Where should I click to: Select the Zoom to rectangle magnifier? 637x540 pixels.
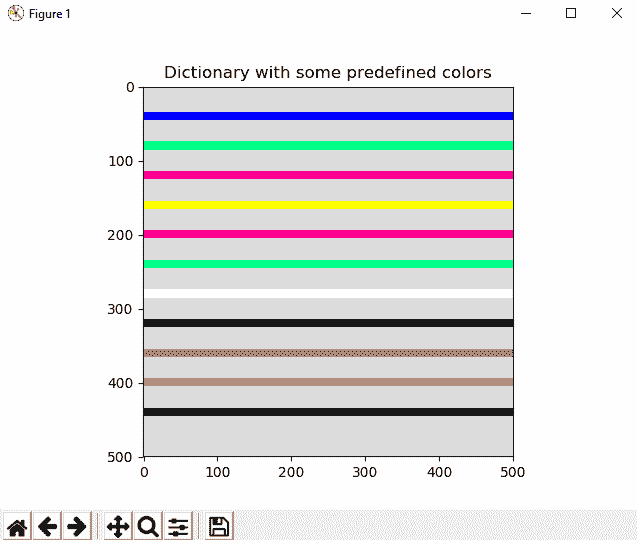coord(148,526)
